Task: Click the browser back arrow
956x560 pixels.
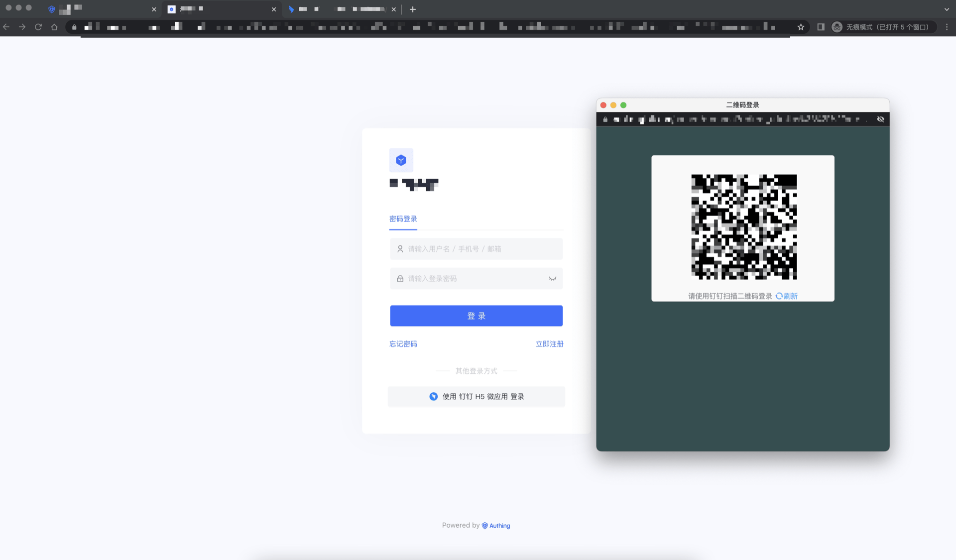Action: [x=6, y=27]
